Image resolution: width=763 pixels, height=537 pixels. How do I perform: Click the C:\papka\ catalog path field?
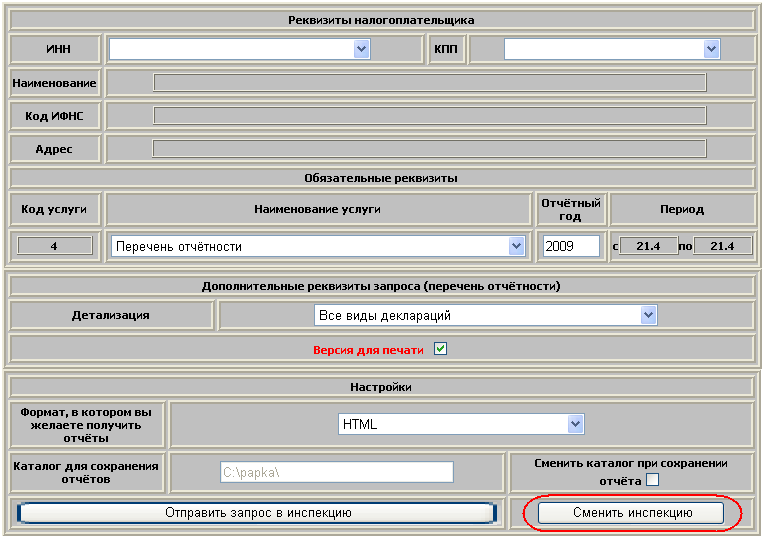pos(337,472)
